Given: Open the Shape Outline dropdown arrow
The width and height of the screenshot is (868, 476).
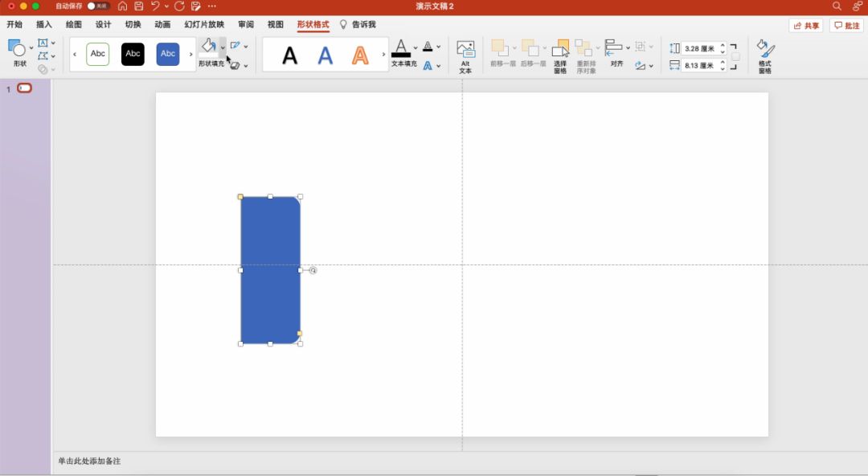Looking at the screenshot, I should pyautogui.click(x=246, y=46).
